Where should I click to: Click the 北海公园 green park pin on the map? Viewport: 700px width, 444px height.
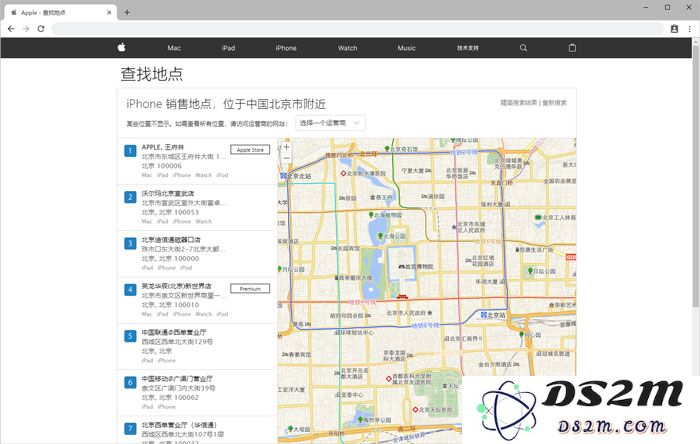(380, 236)
